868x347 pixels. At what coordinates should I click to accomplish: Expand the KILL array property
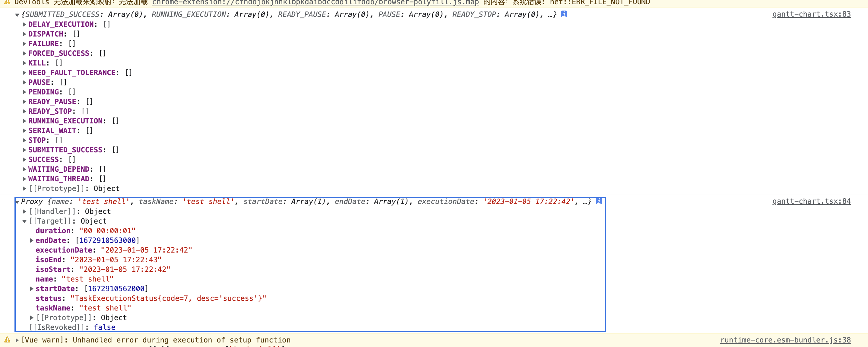coord(24,63)
